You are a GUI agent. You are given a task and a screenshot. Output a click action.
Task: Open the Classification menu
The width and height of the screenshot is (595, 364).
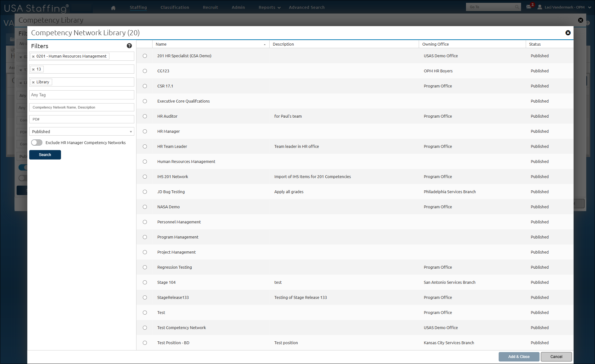(175, 8)
